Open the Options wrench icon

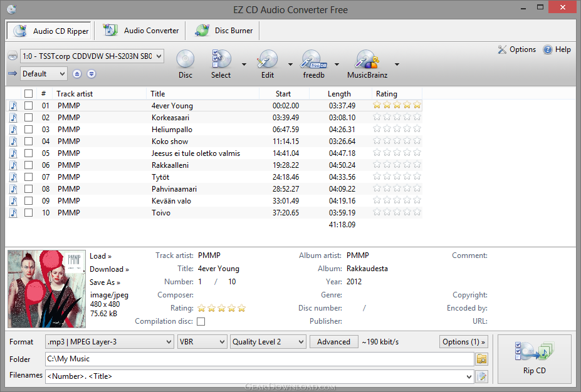(x=502, y=49)
